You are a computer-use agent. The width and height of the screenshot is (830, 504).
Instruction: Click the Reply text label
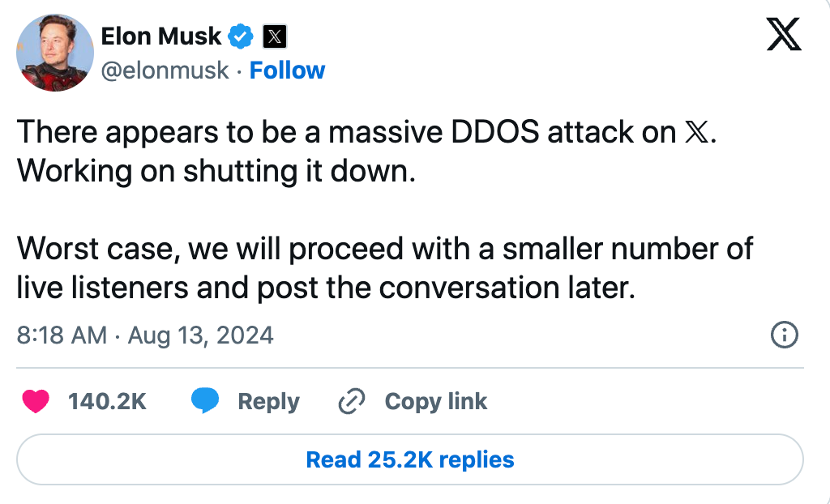tap(268, 401)
